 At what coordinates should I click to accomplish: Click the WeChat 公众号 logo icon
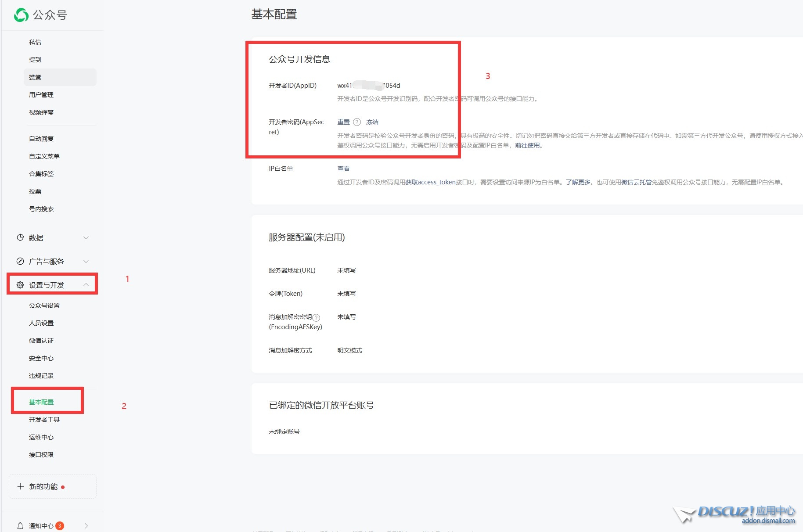(x=21, y=15)
